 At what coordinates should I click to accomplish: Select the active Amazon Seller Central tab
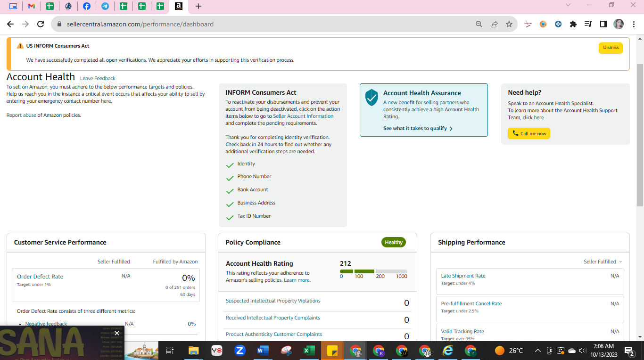click(179, 6)
